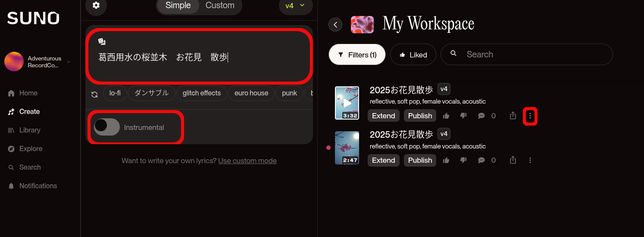Dislike the first 2025お花見散歩 song
This screenshot has height=237, width=644.
[463, 116]
